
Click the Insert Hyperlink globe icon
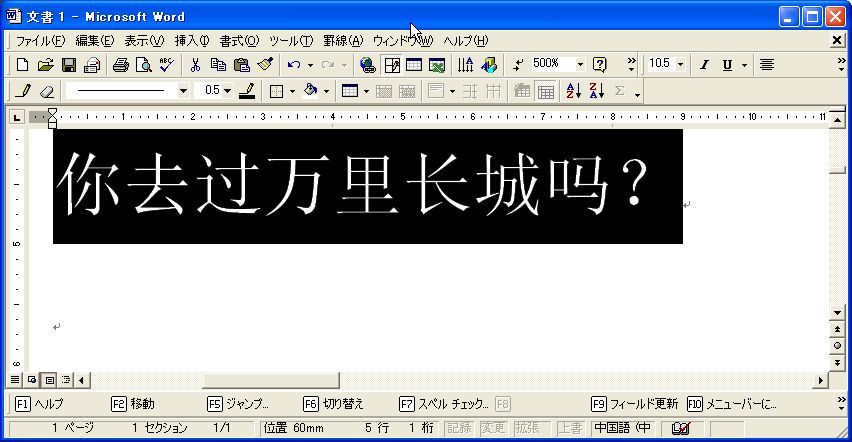367,65
